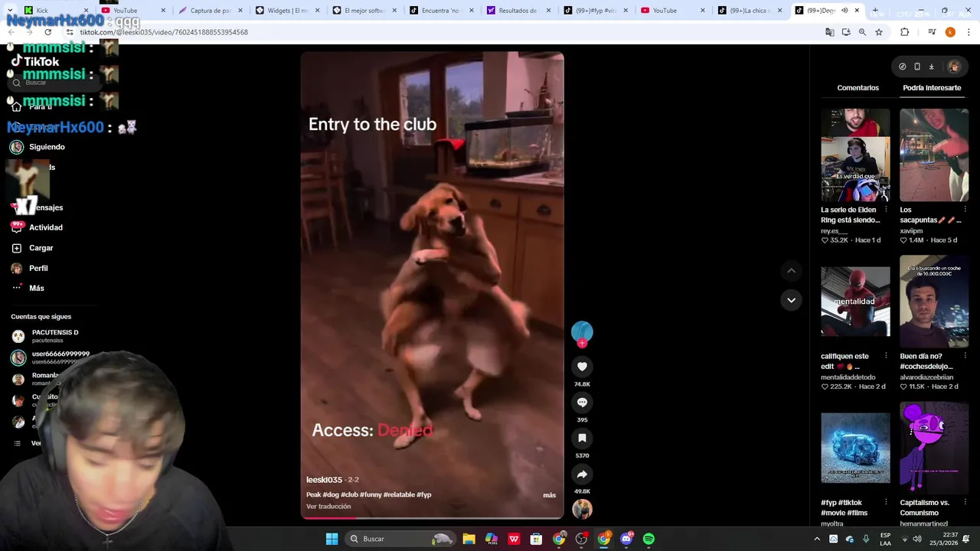Open browser zoom magnifier icon in address bar
The height and width of the screenshot is (551, 980).
(x=862, y=32)
